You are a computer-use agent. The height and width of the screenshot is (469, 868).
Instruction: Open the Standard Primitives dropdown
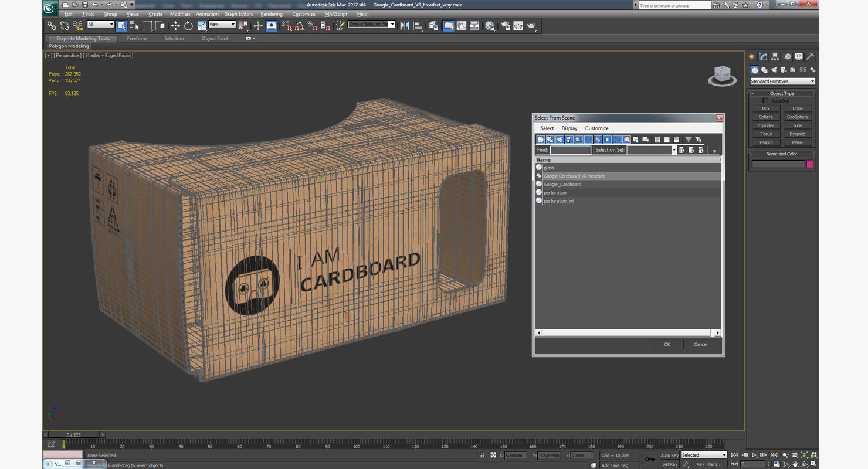[782, 81]
